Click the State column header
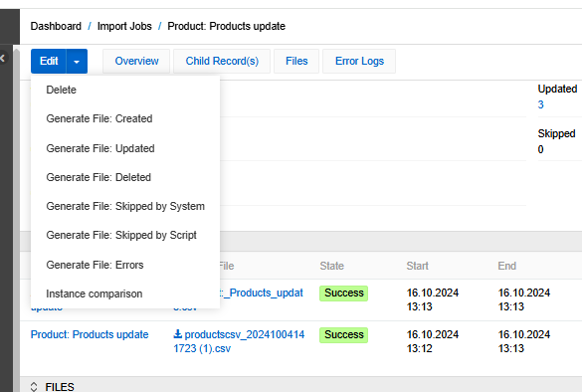 pyautogui.click(x=332, y=266)
